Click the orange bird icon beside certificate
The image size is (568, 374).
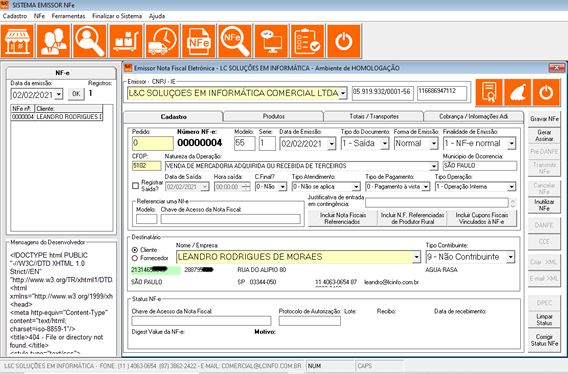(x=518, y=92)
